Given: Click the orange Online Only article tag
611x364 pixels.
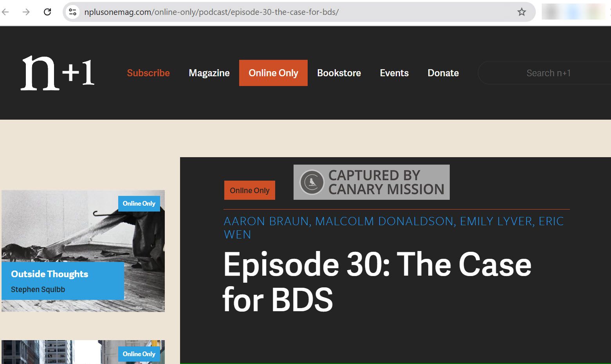Looking at the screenshot, I should point(249,190).
